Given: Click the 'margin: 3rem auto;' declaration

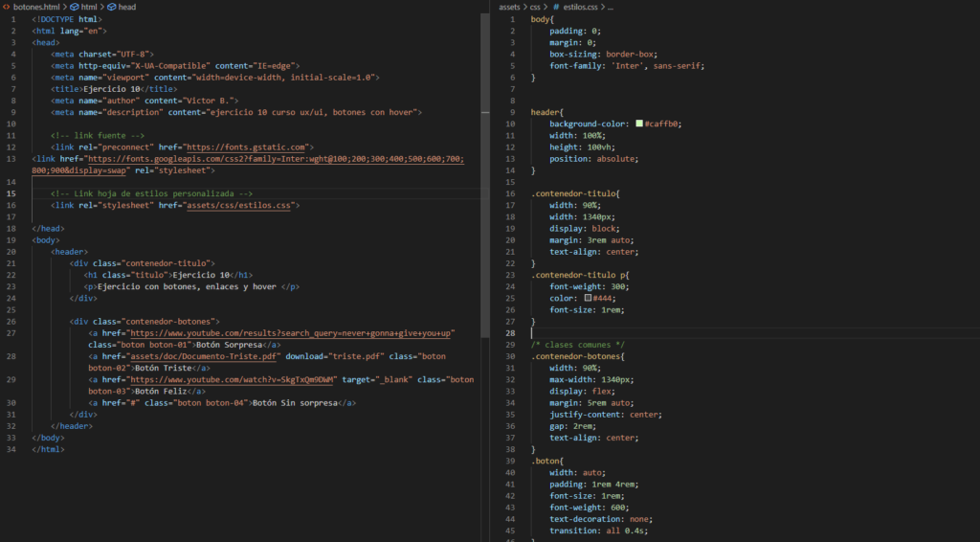Looking at the screenshot, I should (x=591, y=240).
